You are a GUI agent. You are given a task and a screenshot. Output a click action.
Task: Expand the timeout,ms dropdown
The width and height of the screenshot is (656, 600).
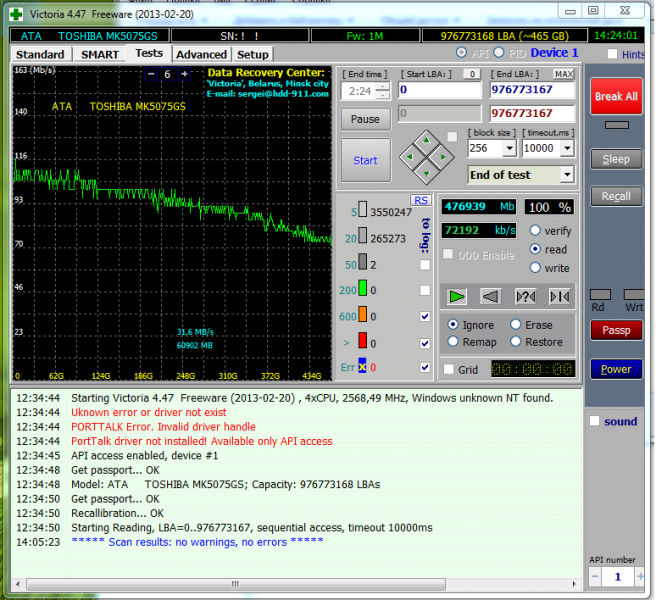point(568,148)
